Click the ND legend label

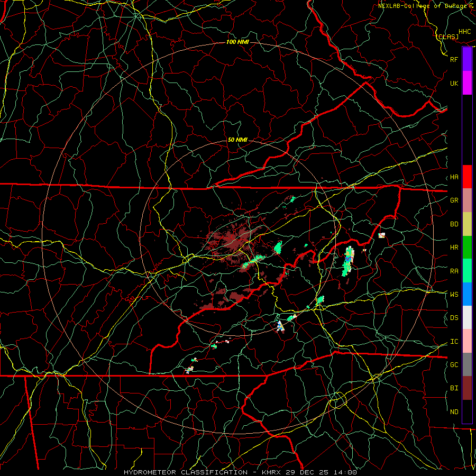(x=454, y=412)
